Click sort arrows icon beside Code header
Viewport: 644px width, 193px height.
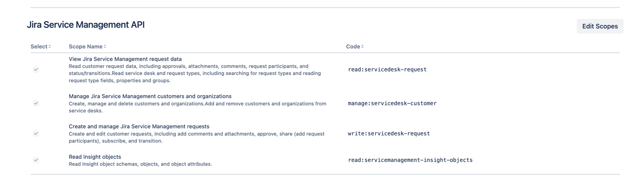[363, 47]
